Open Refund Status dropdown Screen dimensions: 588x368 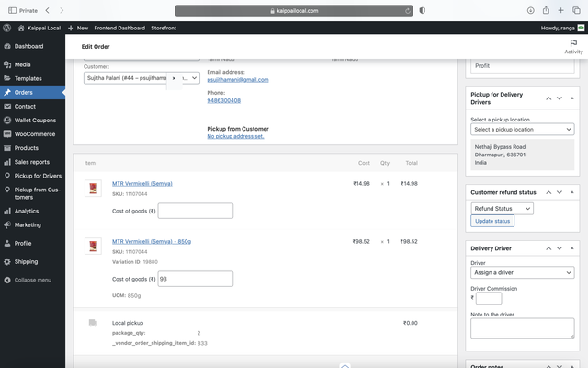(503, 209)
